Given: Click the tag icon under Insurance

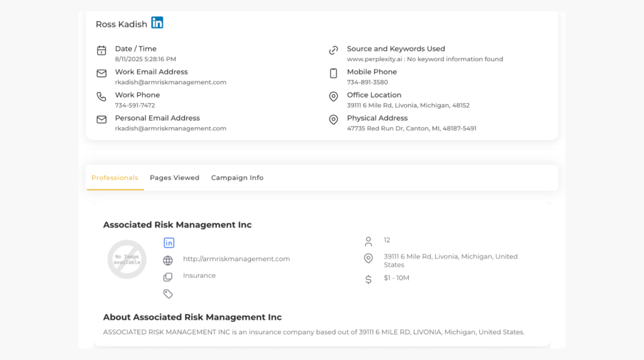Looking at the screenshot, I should (x=168, y=294).
